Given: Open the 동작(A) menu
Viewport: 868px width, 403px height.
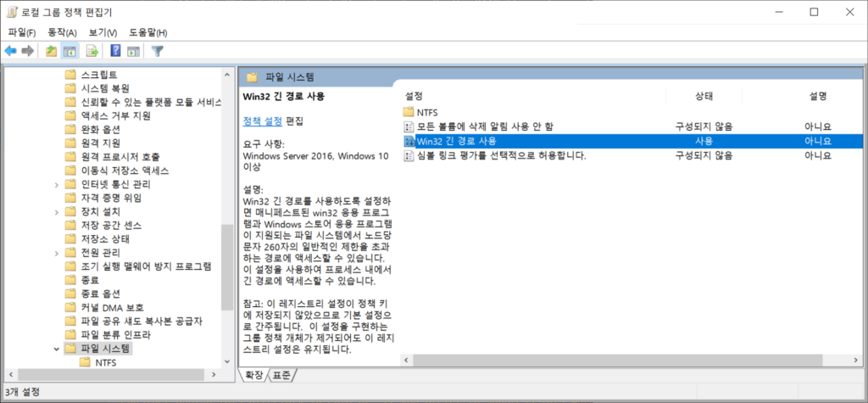Looking at the screenshot, I should point(62,32).
